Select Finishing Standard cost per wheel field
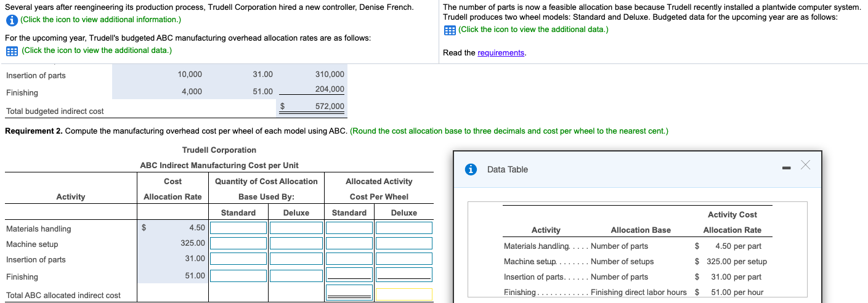Screen dimensions: 868x303 click(x=349, y=275)
